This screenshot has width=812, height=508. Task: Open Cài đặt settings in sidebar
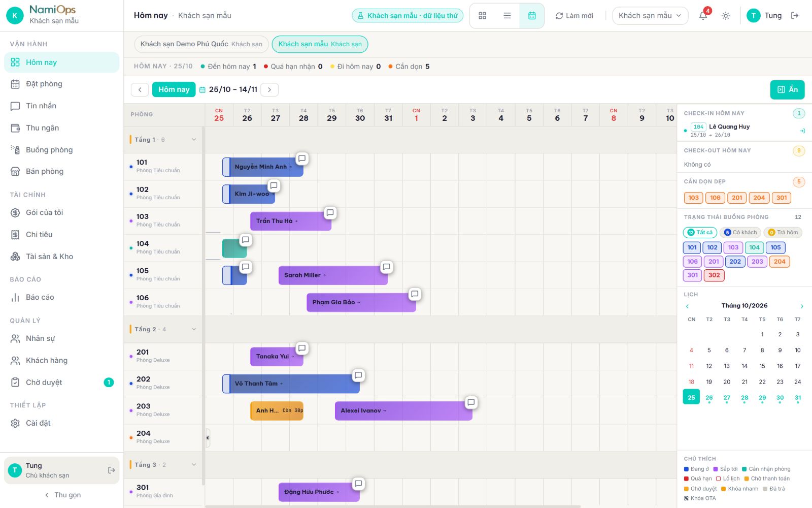tap(61, 423)
